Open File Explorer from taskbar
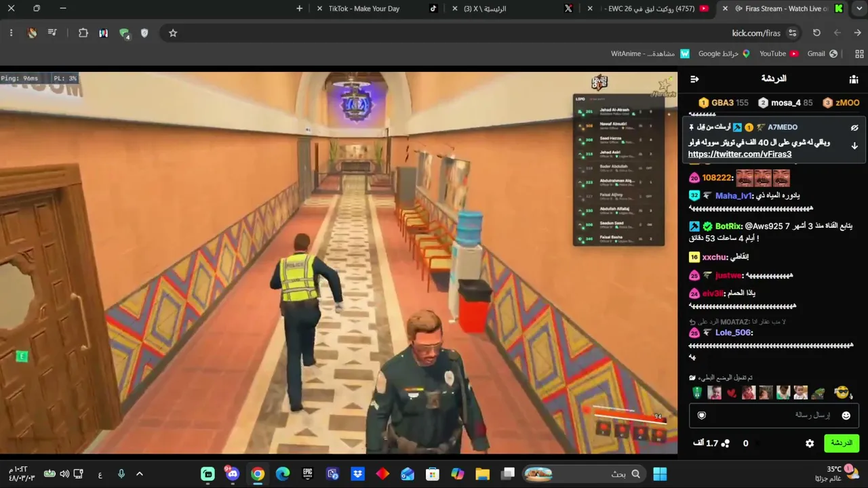The width and height of the screenshot is (868, 488). point(482,474)
